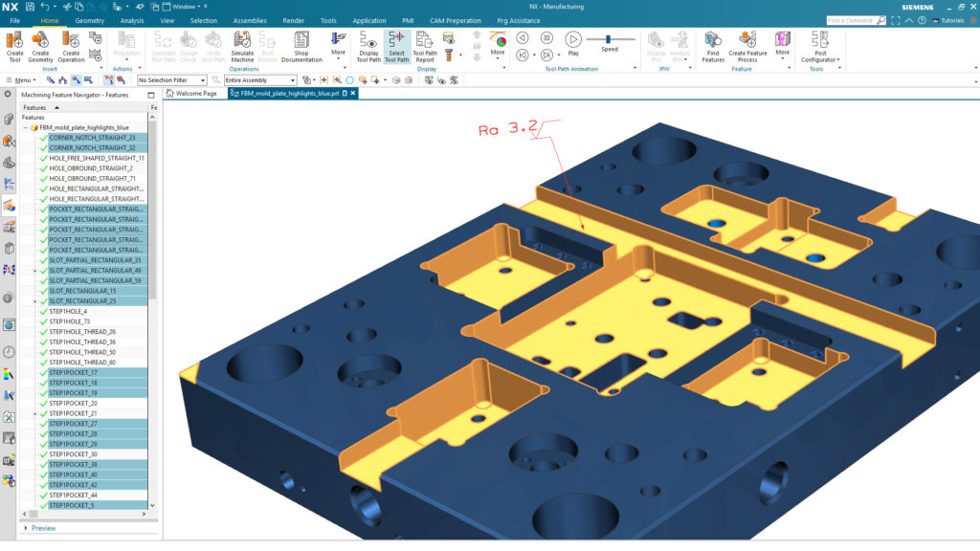The height and width of the screenshot is (551, 980).
Task: Open the Assemblies ribbon tab
Action: (x=250, y=21)
